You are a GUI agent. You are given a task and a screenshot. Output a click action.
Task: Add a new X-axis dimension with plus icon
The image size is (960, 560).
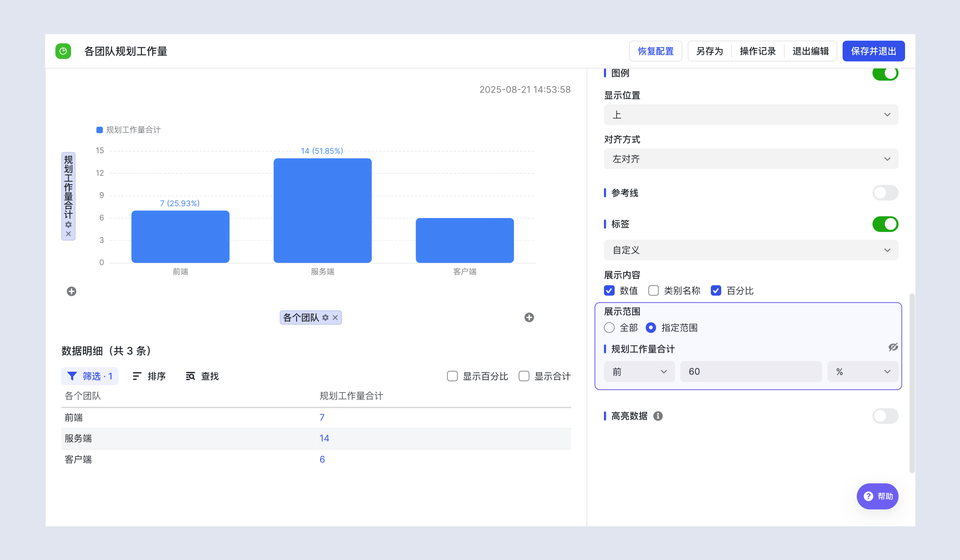(x=529, y=317)
